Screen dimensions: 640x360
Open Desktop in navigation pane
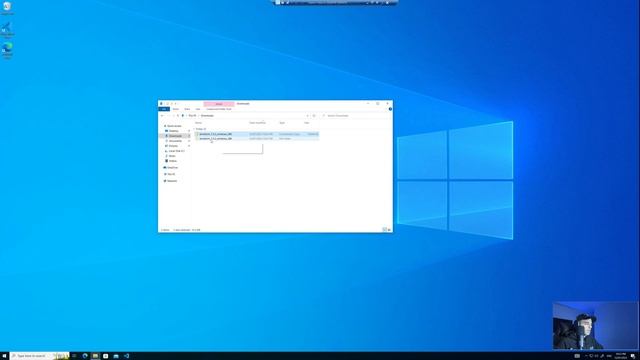[x=173, y=131]
